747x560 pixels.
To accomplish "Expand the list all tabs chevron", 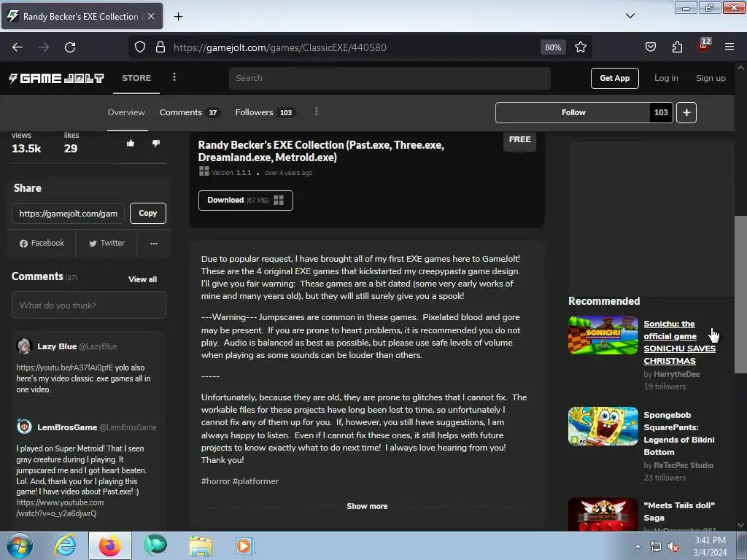I will (x=630, y=16).
